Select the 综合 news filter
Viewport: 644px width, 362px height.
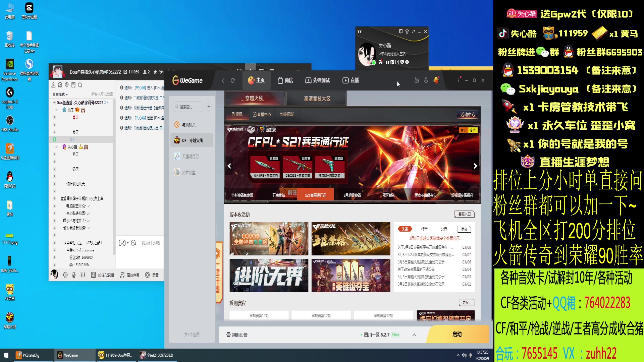pos(424,229)
